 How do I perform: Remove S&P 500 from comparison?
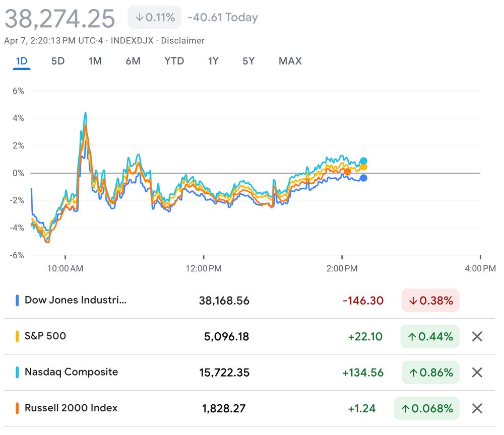tap(477, 336)
